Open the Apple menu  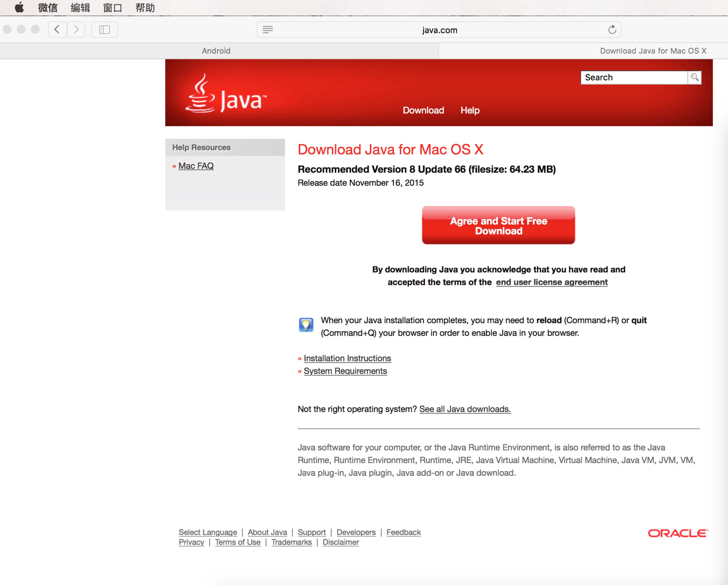point(20,7)
